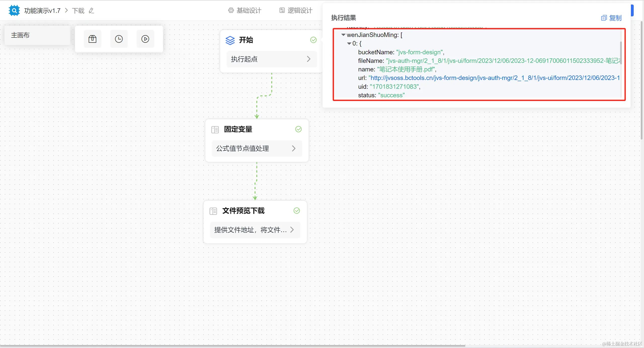Switch to 基础设计 tab
Image resolution: width=644 pixels, height=348 pixels.
[245, 11]
